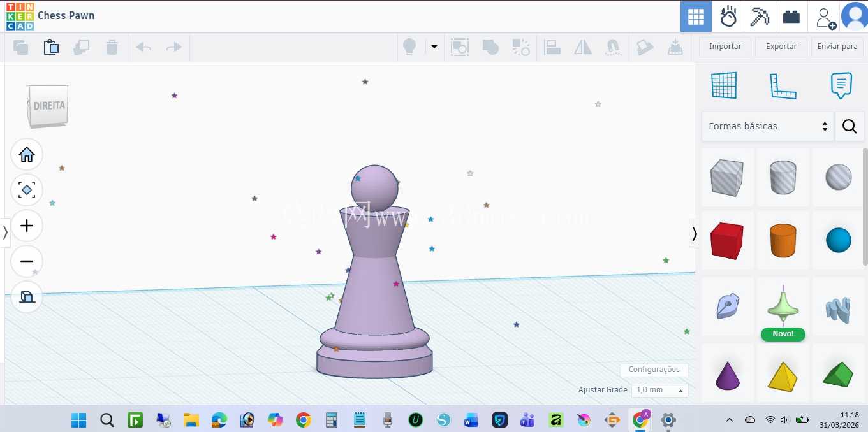Image resolution: width=868 pixels, height=432 pixels.
Task: Open the visibility dropdown arrow beside lightbulb
Action: point(434,47)
